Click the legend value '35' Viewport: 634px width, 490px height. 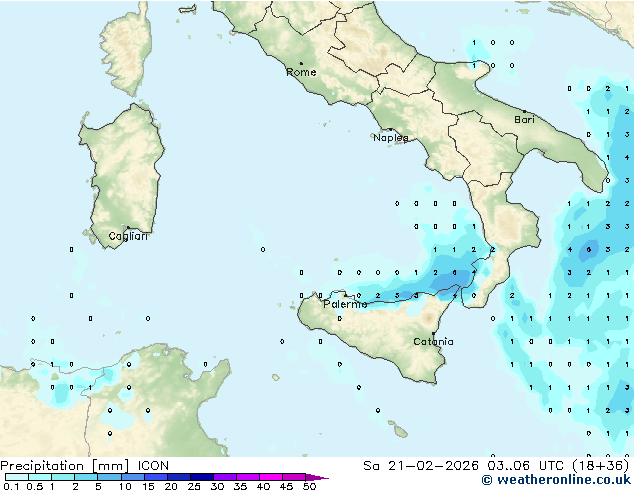point(240,486)
